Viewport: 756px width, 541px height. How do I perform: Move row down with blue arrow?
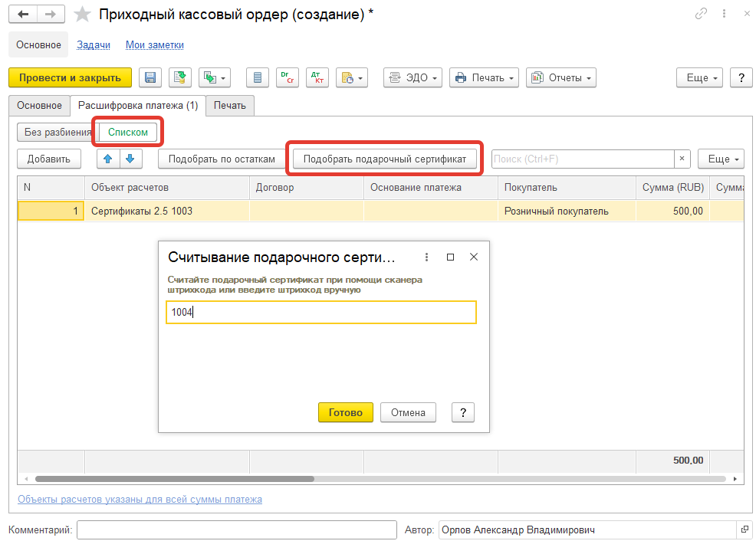pos(130,159)
